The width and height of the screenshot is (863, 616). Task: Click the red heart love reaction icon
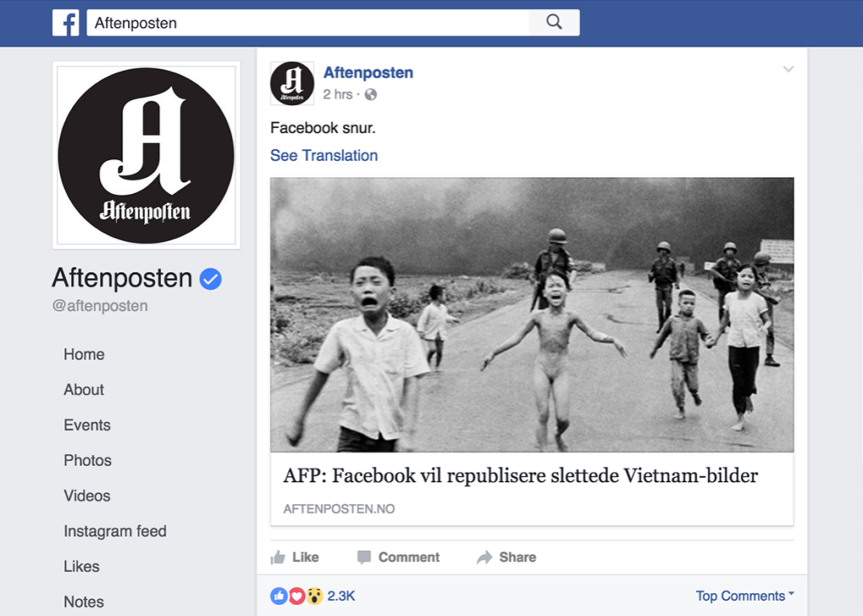pos(297,596)
